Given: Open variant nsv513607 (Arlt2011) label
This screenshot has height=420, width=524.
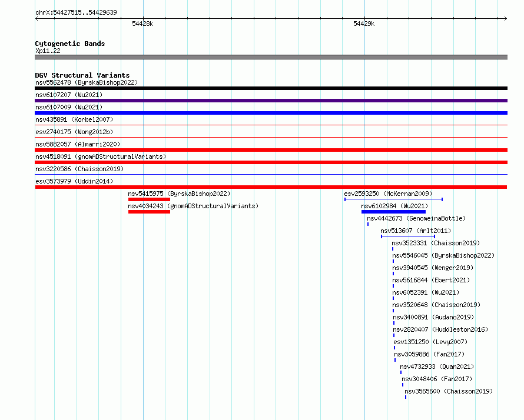Looking at the screenshot, I should tap(416, 231).
